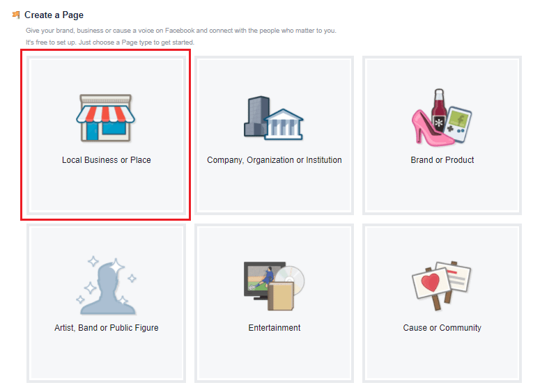
Task: Click the Create a Page heading
Action: tap(54, 15)
